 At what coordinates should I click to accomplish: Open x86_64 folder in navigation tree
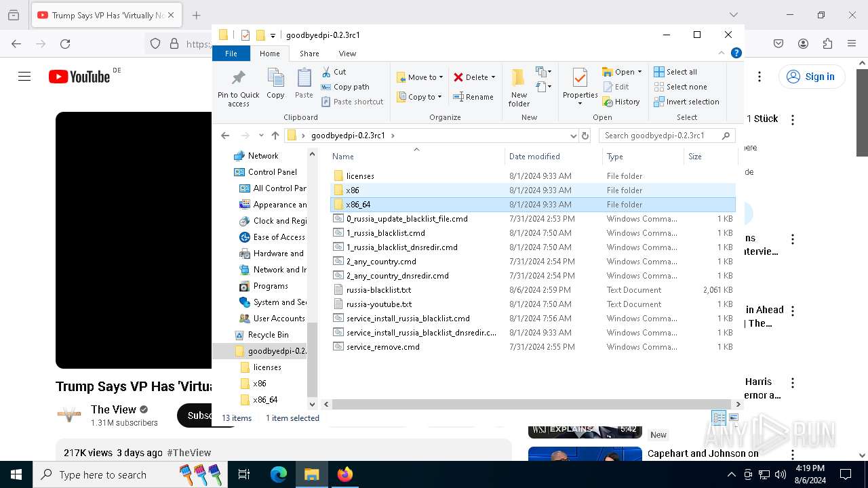265,400
